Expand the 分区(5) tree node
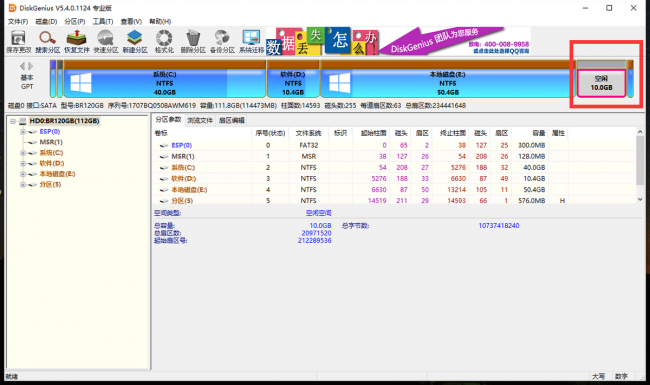Image resolution: width=650 pixels, height=385 pixels. click(23, 184)
